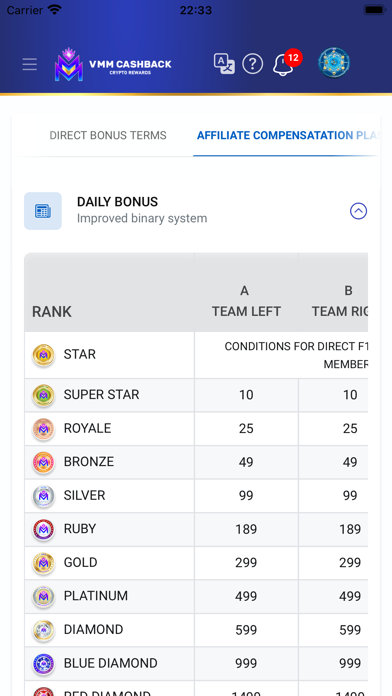Click the Team Left column header
This screenshot has width=392, height=696.
point(246,301)
